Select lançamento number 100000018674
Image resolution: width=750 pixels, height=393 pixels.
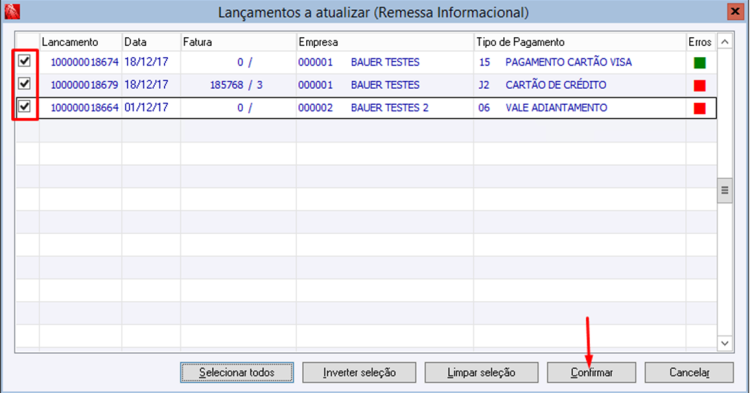tap(85, 62)
